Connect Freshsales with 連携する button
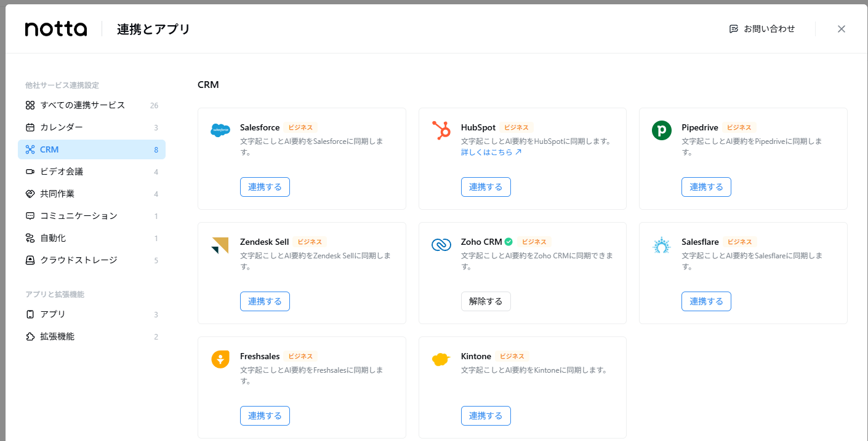 point(265,416)
